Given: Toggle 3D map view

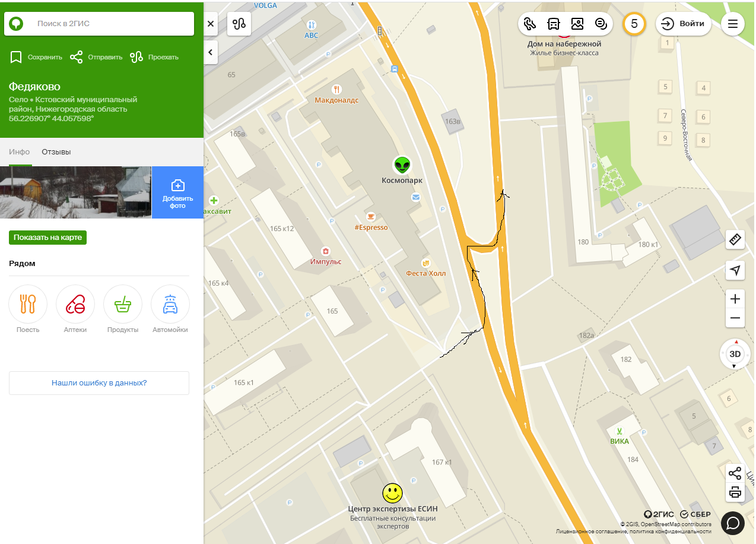Looking at the screenshot, I should click(735, 354).
